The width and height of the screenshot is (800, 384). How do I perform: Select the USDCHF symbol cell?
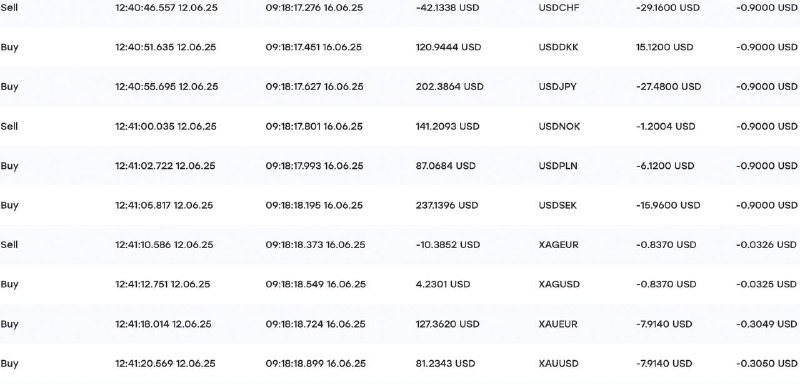point(559,8)
